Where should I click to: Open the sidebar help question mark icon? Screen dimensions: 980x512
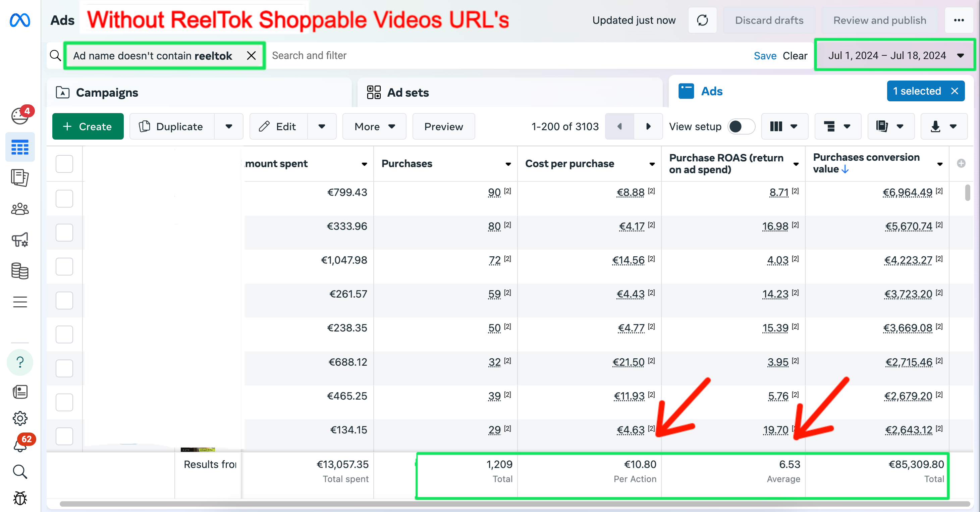coord(20,362)
